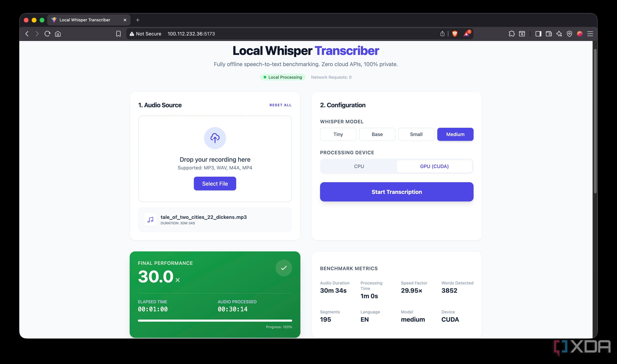Open Brave Shields lion icon
617x364 pixels.
click(455, 34)
